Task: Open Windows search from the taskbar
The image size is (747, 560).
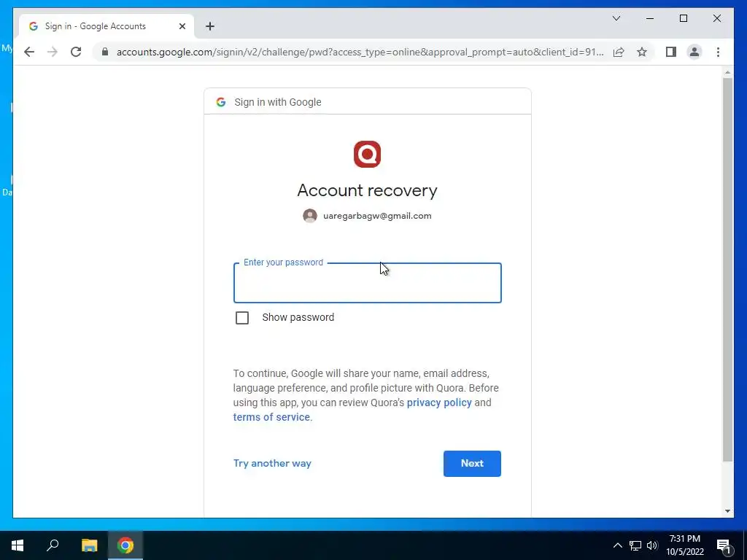Action: (53, 545)
